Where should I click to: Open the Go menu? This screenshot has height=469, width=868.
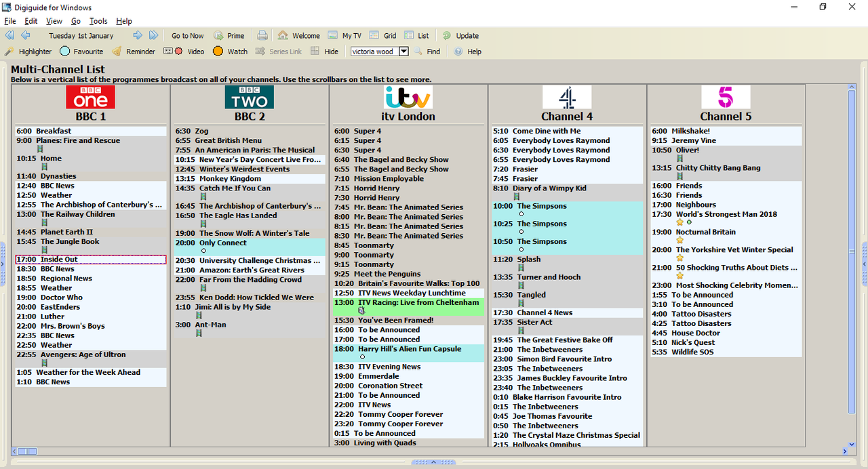click(76, 21)
